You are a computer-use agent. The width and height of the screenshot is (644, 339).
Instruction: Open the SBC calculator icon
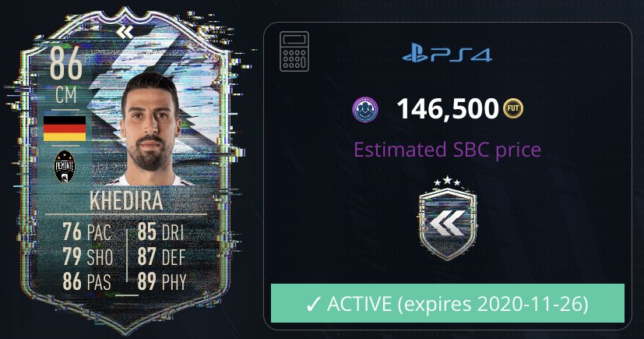(294, 51)
